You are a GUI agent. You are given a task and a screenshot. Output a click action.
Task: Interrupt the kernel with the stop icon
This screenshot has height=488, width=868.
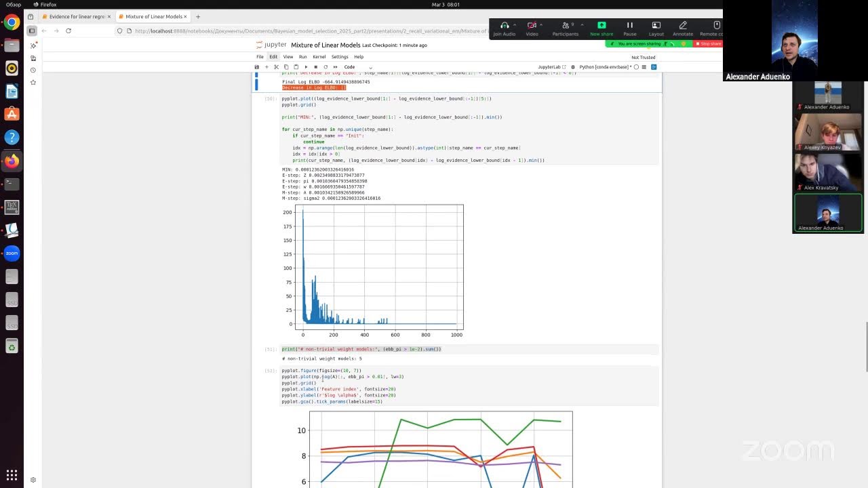[x=315, y=67]
